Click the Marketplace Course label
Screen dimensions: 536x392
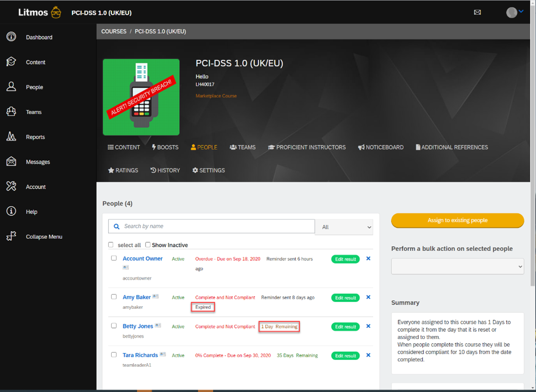point(216,96)
